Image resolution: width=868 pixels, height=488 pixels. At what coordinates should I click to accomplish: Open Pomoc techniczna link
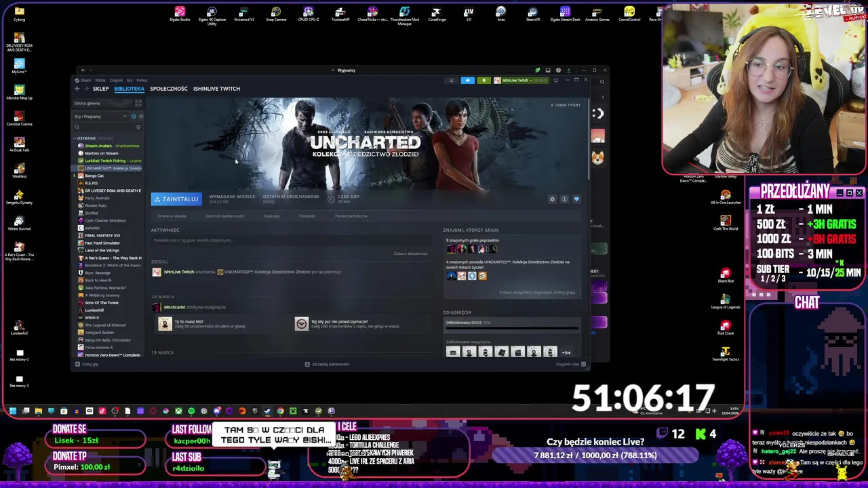tap(351, 216)
